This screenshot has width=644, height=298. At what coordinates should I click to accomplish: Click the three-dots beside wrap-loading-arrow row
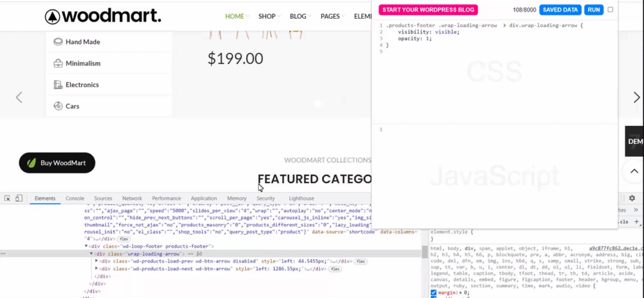point(3,253)
